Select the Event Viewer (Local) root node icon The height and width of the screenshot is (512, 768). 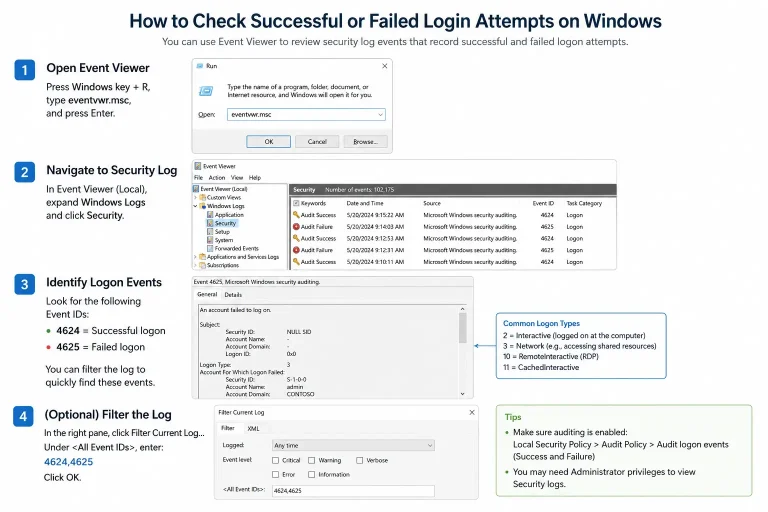(x=196, y=189)
